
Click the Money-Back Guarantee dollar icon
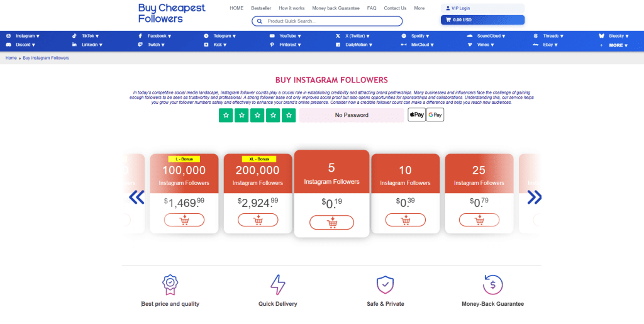(493, 285)
